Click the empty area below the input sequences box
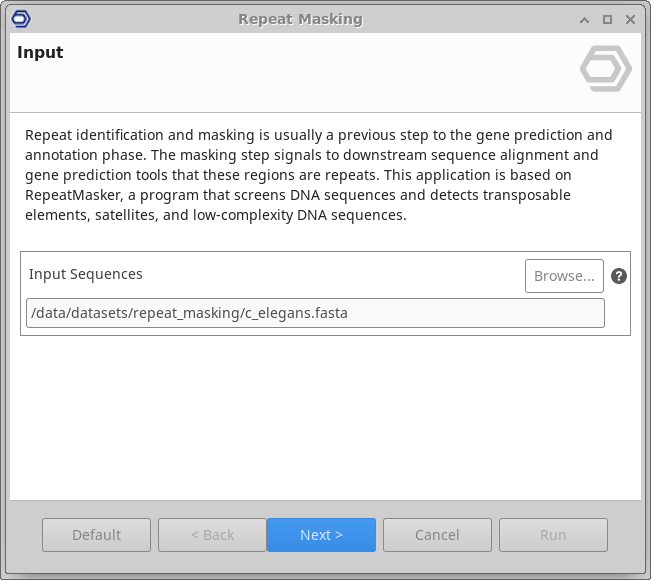 click(325, 420)
